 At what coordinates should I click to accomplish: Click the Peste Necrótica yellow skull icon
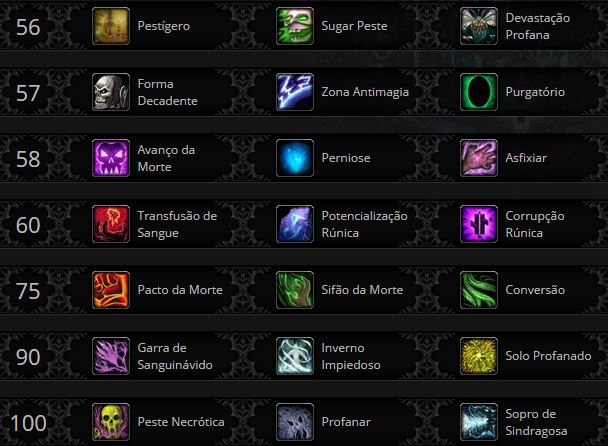pyautogui.click(x=111, y=422)
